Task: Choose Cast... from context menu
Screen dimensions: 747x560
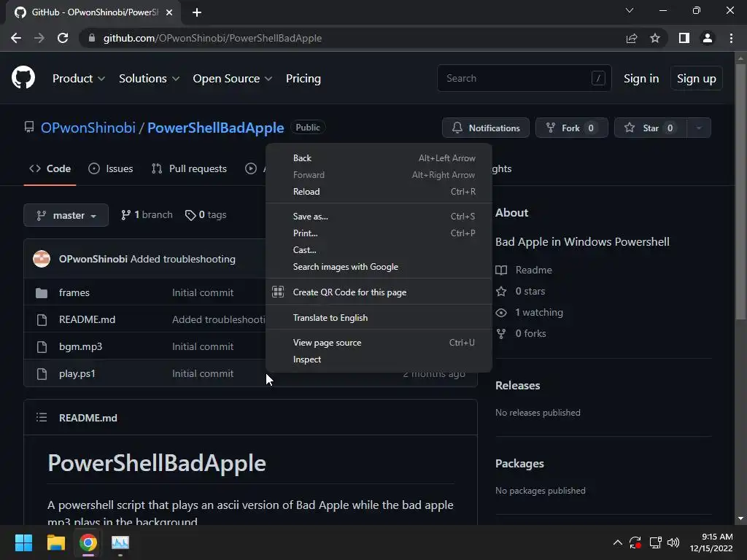Action: [379, 250]
